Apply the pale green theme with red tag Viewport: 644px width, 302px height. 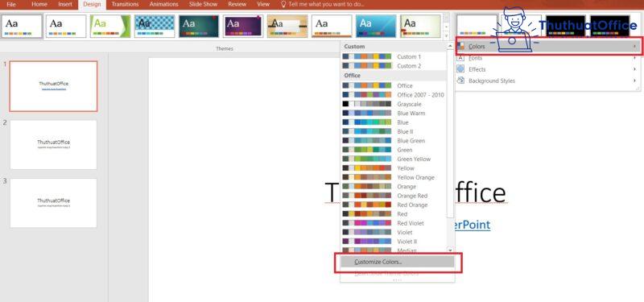point(420,27)
